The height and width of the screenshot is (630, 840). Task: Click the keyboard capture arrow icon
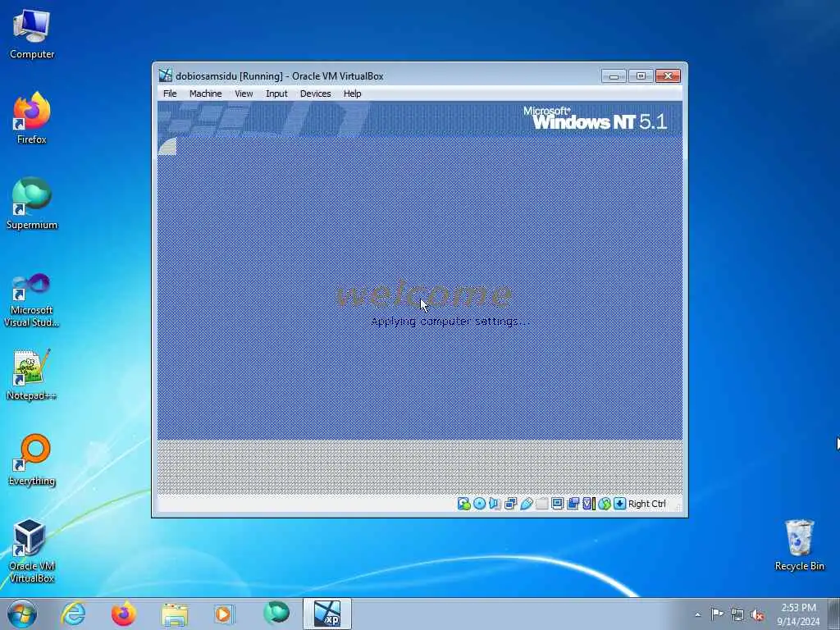tap(620, 504)
